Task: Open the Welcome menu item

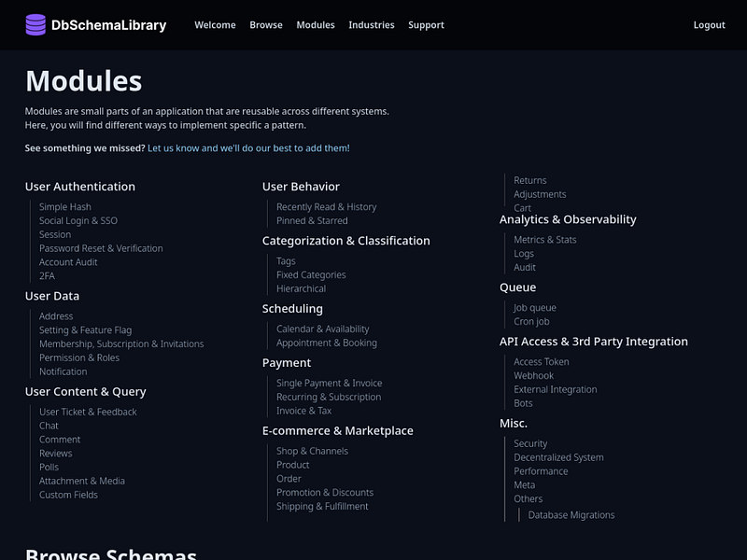Action: click(x=215, y=25)
